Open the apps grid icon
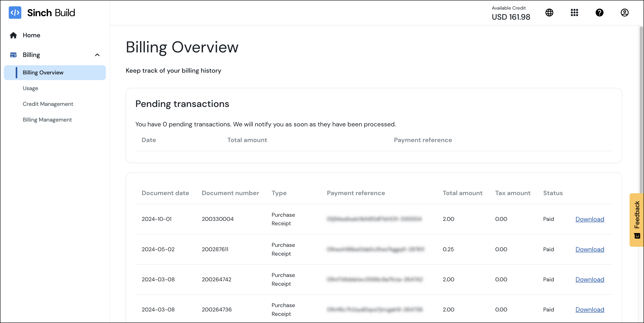This screenshot has width=644, height=323. coord(574,12)
